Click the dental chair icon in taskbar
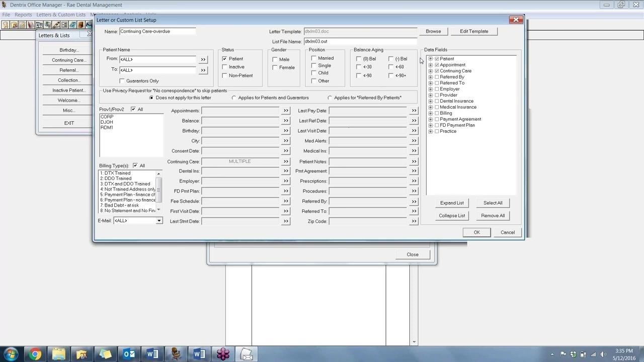644x362 pixels. pyautogui.click(x=176, y=354)
